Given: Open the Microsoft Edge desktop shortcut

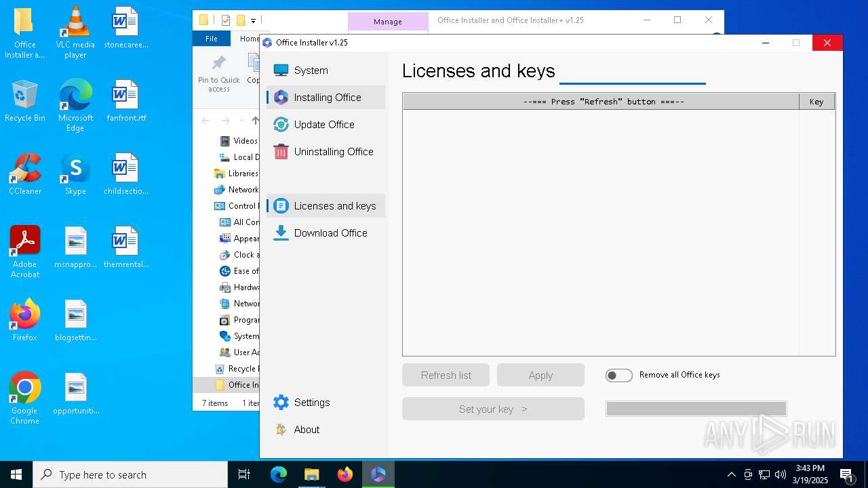Looking at the screenshot, I should pos(75,106).
